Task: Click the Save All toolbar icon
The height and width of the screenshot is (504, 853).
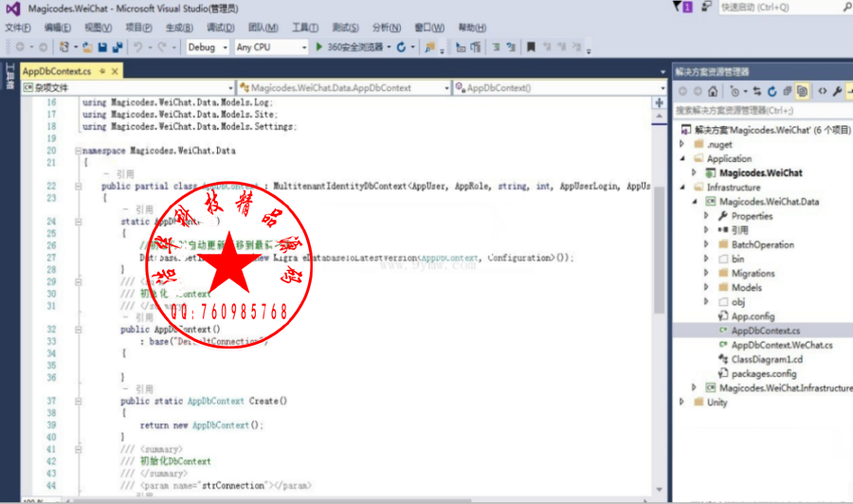Action: point(117,47)
